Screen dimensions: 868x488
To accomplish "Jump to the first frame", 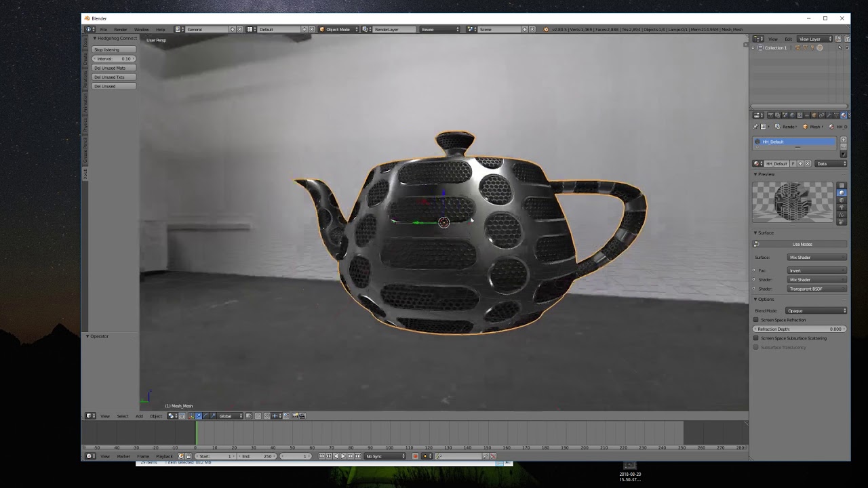I will coord(321,456).
